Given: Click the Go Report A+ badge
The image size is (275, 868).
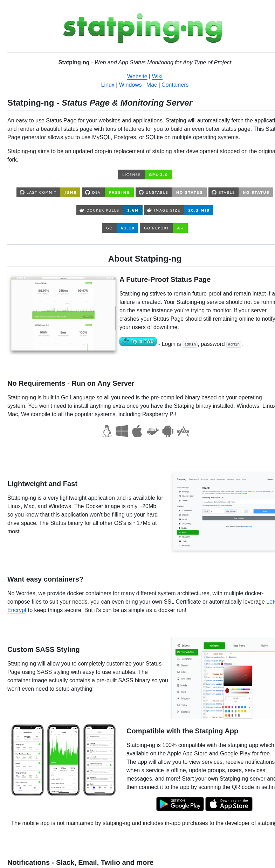Looking at the screenshot, I should pos(164,228).
